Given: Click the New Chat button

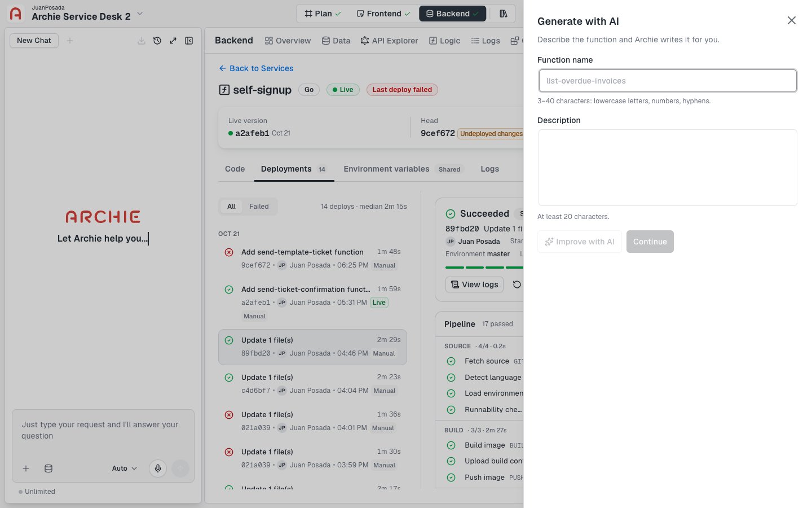Looking at the screenshot, I should point(34,41).
